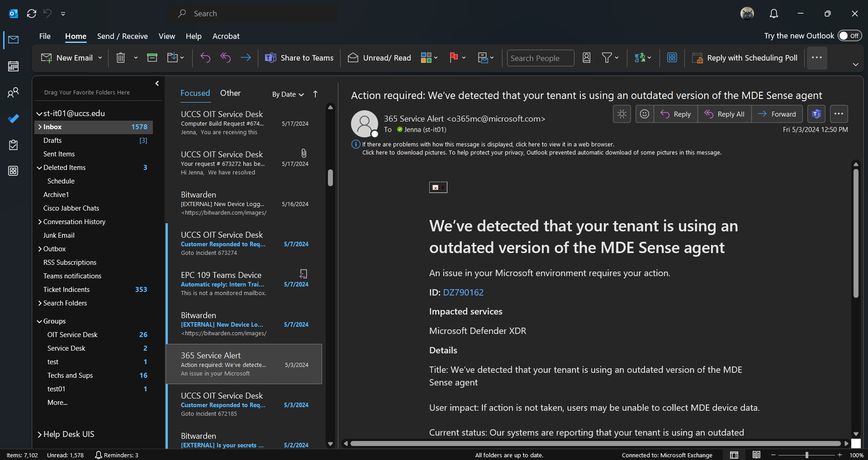This screenshot has width=868, height=460.
Task: Click the Archive icon in ribbon
Action: (152, 58)
